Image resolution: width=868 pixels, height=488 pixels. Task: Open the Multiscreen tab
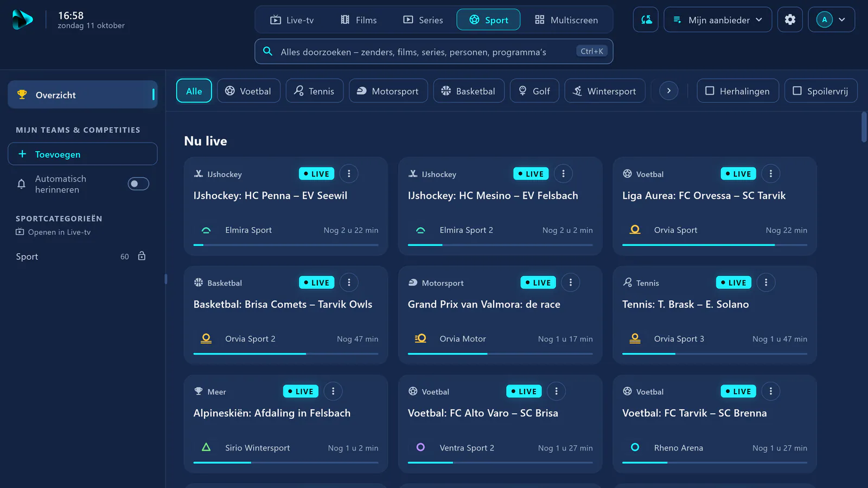566,20
